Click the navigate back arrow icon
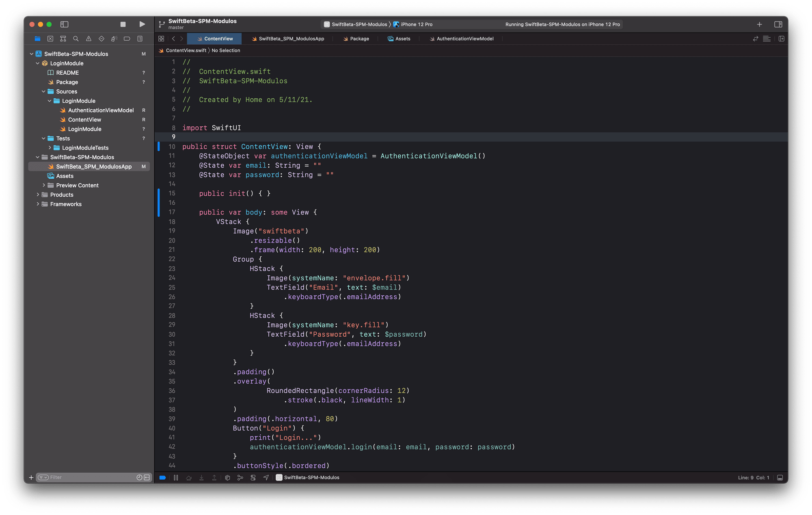This screenshot has height=515, width=812. click(173, 39)
